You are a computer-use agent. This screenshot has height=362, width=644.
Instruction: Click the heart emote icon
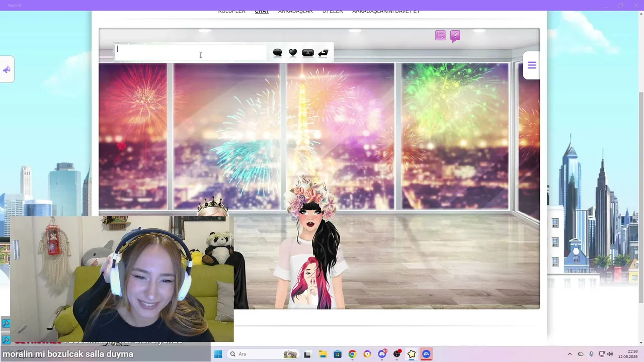pyautogui.click(x=293, y=53)
